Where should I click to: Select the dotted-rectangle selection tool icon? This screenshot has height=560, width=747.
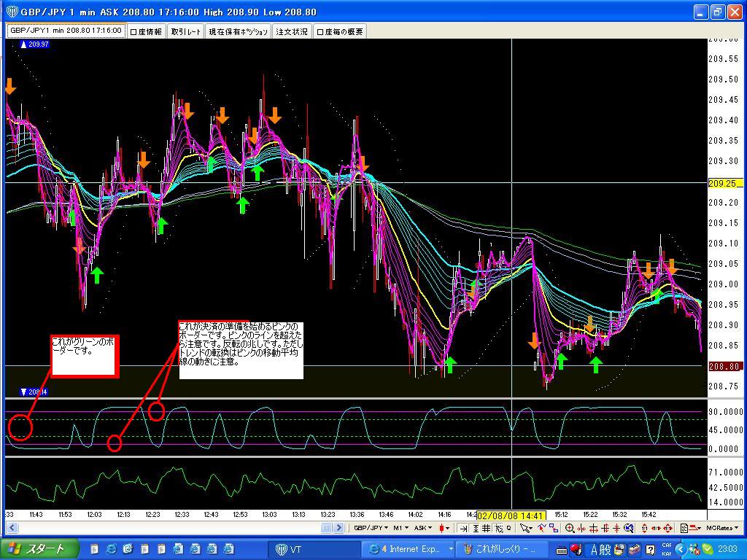click(x=499, y=528)
